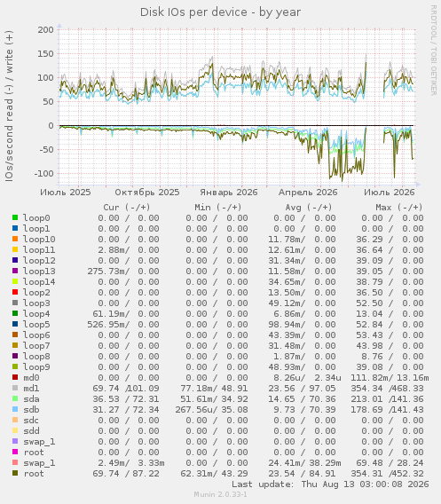The width and height of the screenshot is (441, 504).
Task: Click the magenta root legend swatch
Action: [15, 452]
